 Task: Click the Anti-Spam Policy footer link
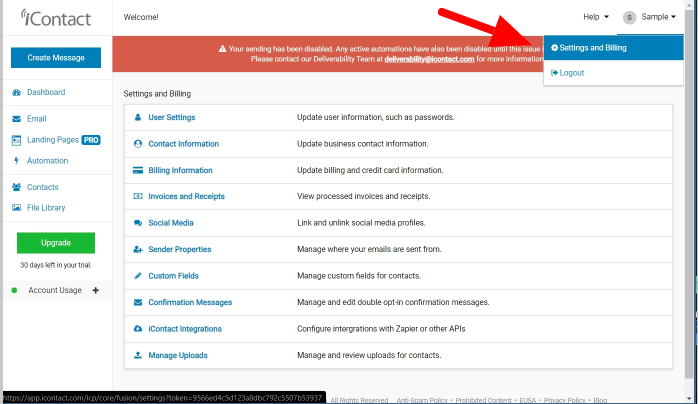(422, 400)
